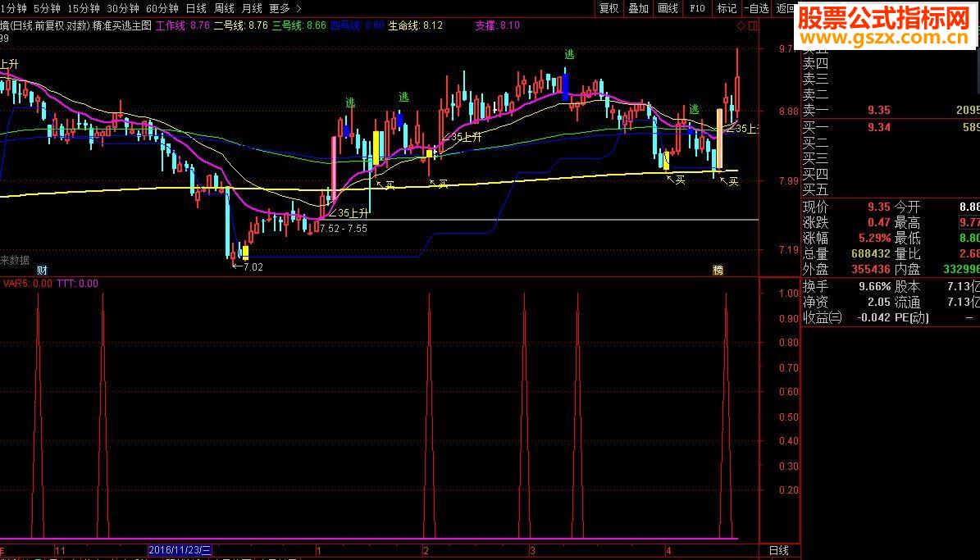Click the tall pink candle near ∠35上升
Viewport: 980px width, 560px height.
coord(334,169)
